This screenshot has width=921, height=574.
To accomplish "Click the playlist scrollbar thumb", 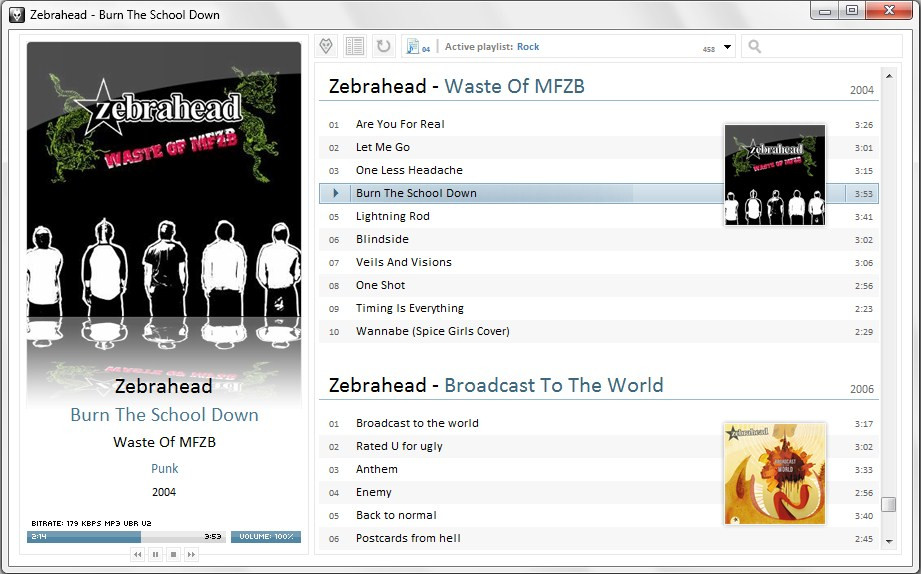I will point(889,504).
